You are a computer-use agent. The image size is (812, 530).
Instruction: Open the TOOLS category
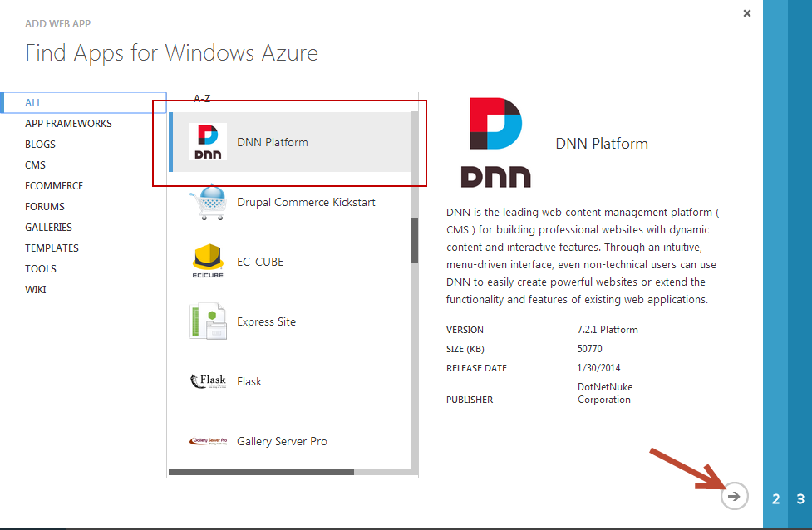(41, 268)
